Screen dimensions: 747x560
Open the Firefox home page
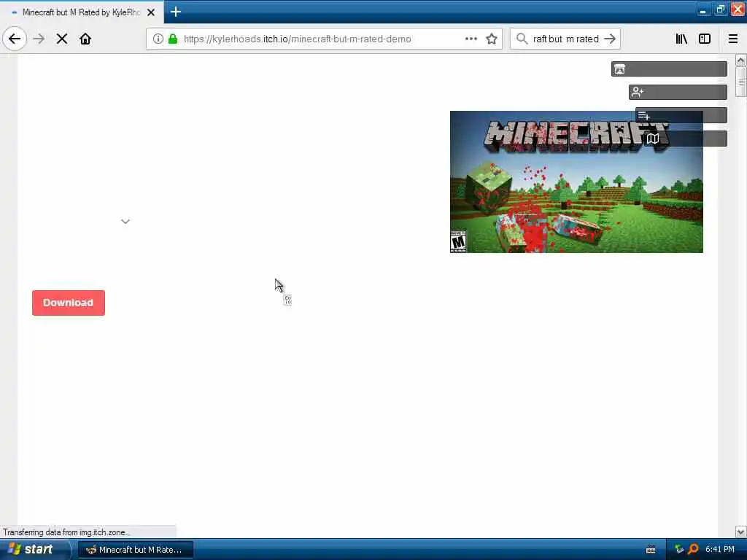pos(85,39)
